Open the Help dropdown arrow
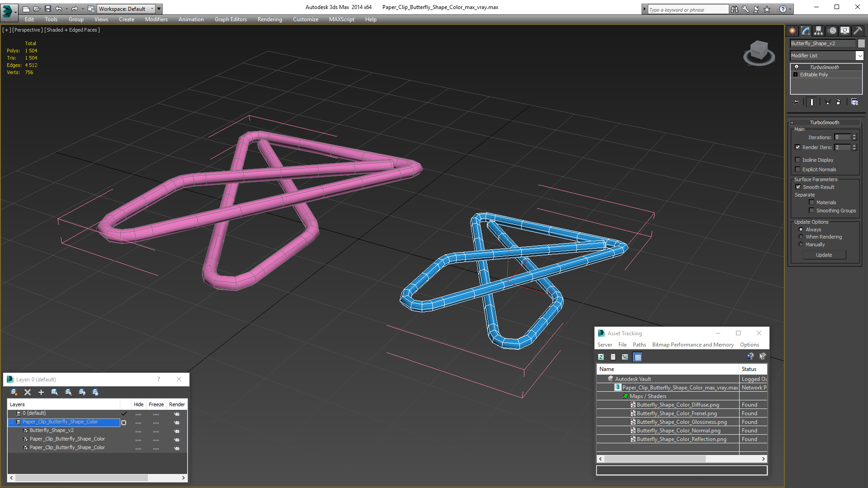Viewport: 868px width, 488px height. (790, 9)
